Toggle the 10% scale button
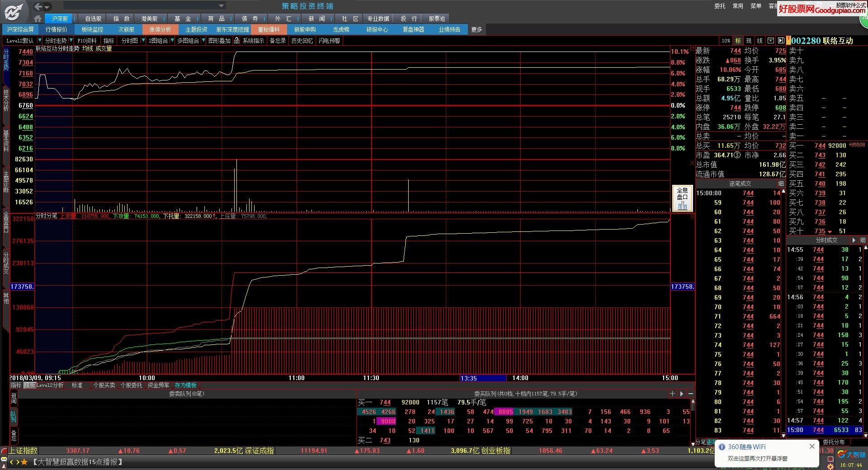 (726, 41)
